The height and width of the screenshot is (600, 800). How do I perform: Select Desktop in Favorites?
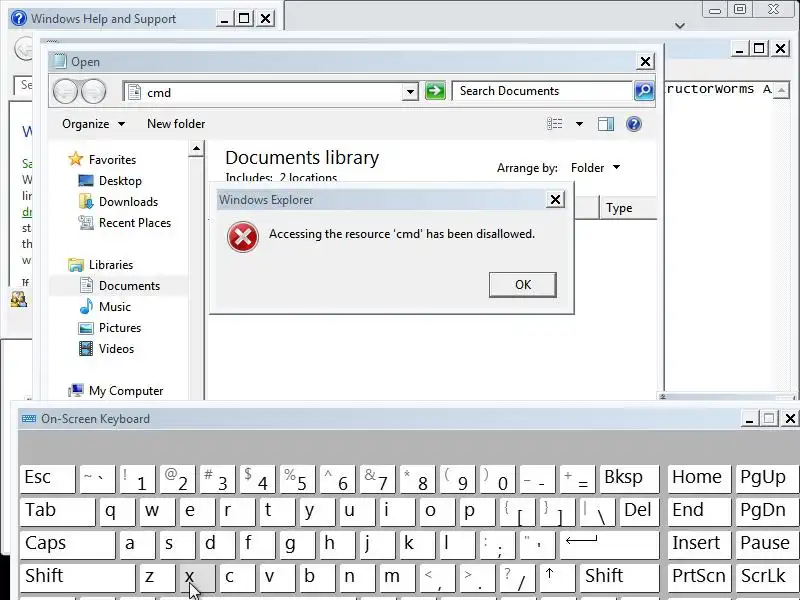110,181
